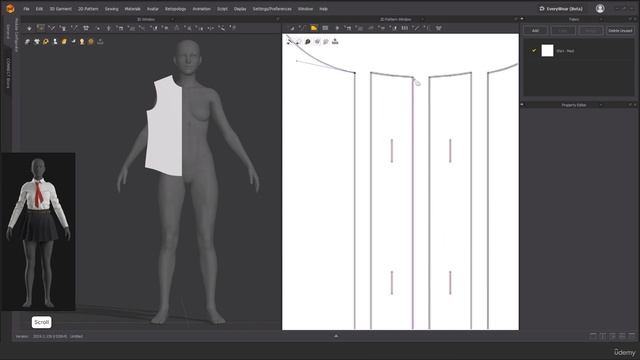
Task: Open the user account avatar icon
Action: click(x=600, y=9)
